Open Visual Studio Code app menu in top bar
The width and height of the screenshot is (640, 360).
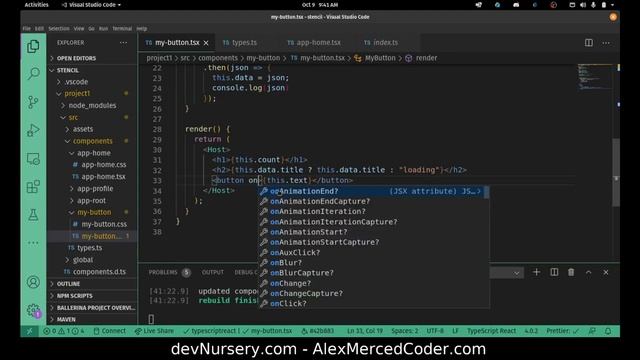point(91,5)
